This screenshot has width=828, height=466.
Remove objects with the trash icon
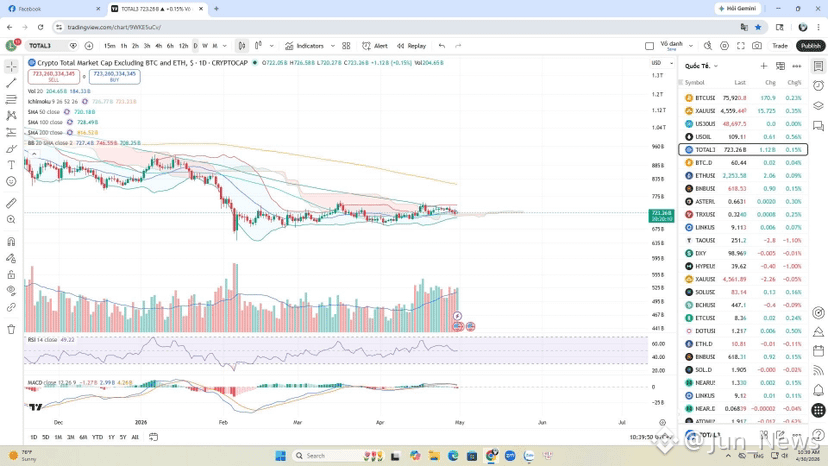[x=11, y=329]
